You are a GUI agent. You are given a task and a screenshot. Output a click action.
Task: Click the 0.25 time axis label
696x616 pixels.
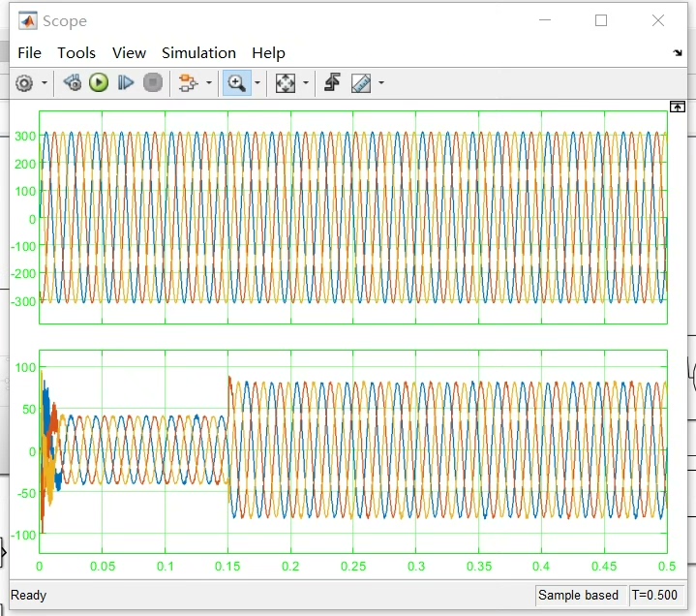[x=353, y=567]
